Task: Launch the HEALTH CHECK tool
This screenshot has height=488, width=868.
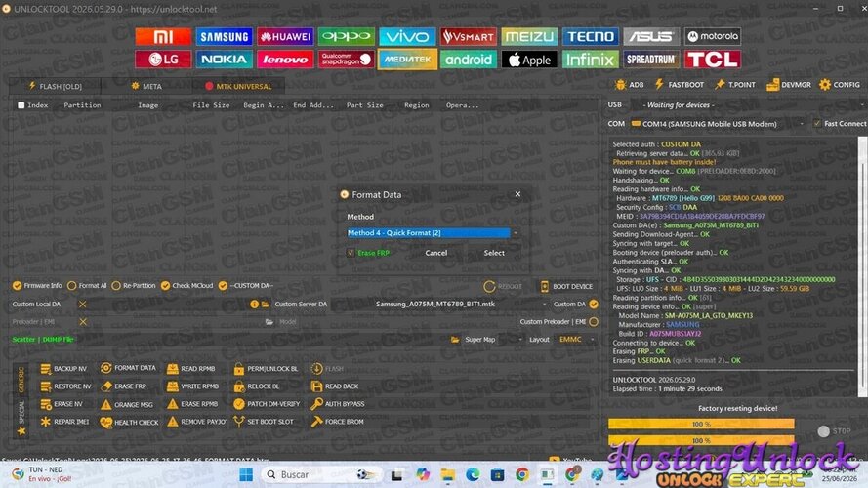Action: [129, 423]
